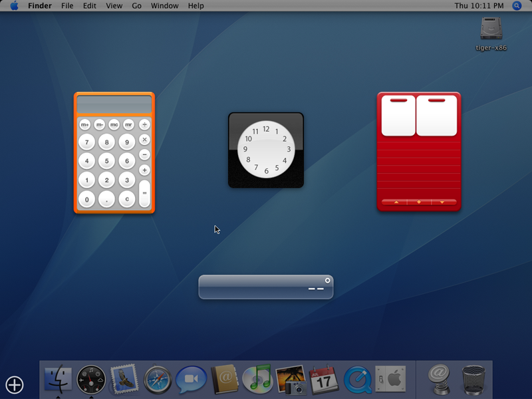Click the up arrow on the red calendar widget
The width and height of the screenshot is (532, 399).
tap(396, 201)
